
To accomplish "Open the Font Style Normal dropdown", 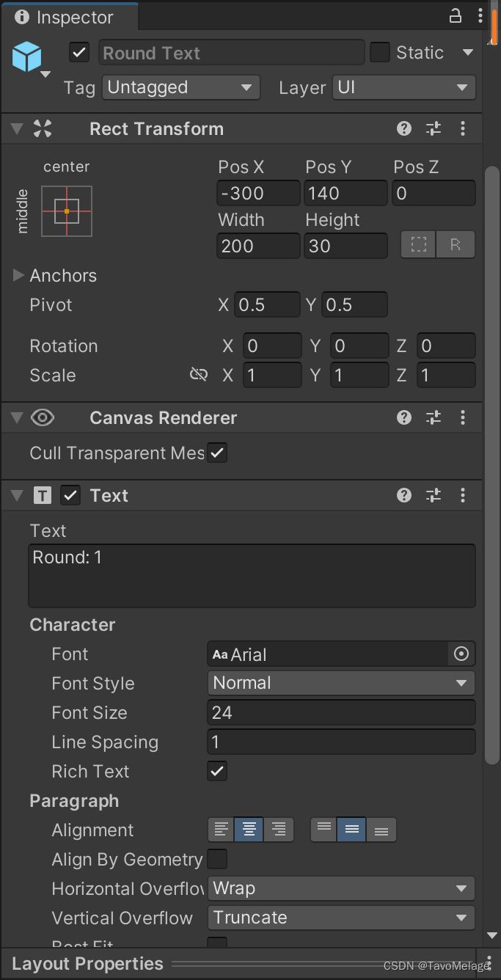I will 341,683.
